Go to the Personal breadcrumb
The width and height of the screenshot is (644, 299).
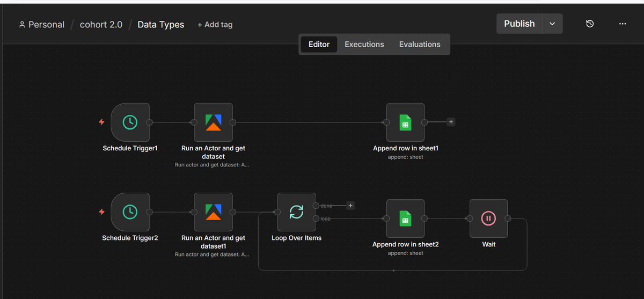tap(46, 25)
